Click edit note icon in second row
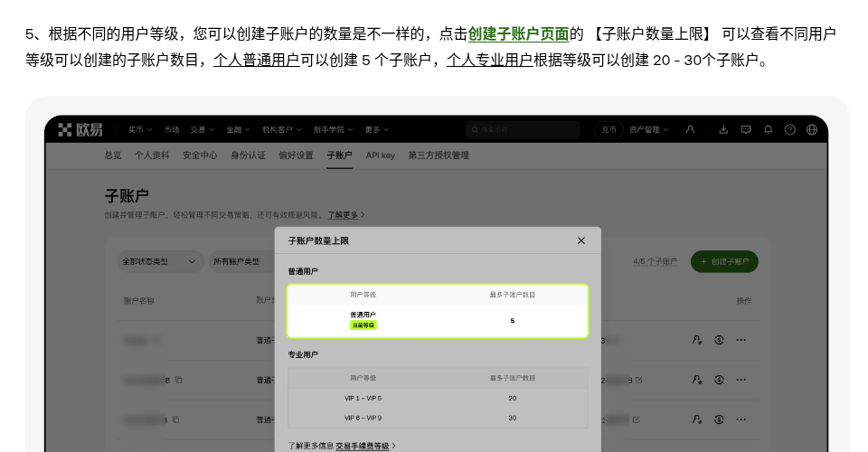This screenshot has height=452, width=868. 639,380
